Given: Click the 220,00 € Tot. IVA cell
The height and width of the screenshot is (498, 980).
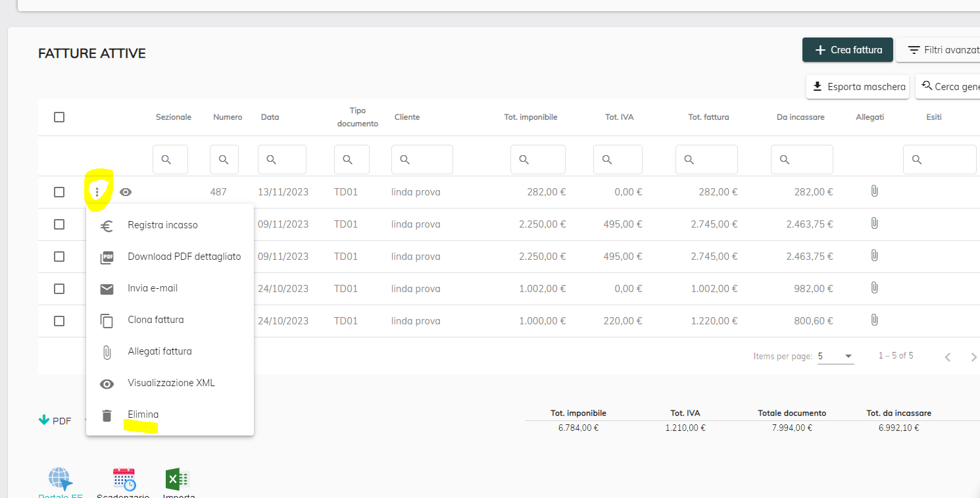Looking at the screenshot, I should [623, 321].
